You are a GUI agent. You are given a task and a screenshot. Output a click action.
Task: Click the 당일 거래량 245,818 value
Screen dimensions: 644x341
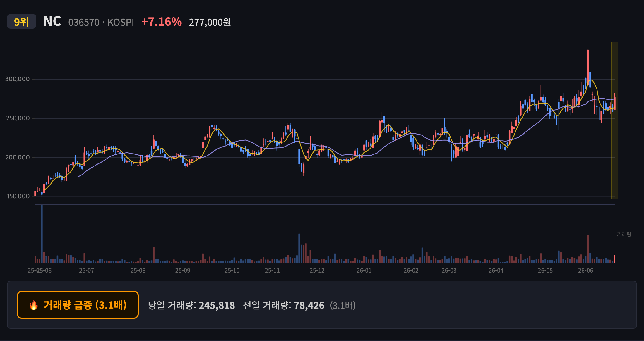tap(191, 305)
